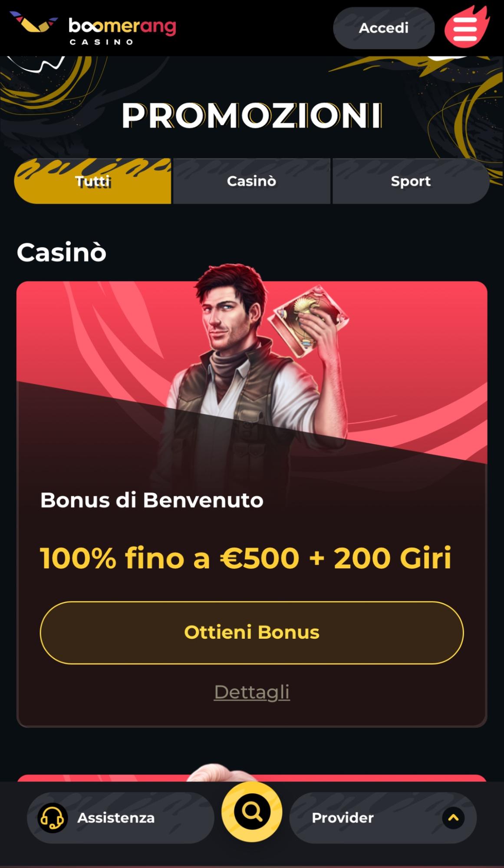Click the Ottieni Bonus button
This screenshot has height=868, width=504.
click(252, 632)
